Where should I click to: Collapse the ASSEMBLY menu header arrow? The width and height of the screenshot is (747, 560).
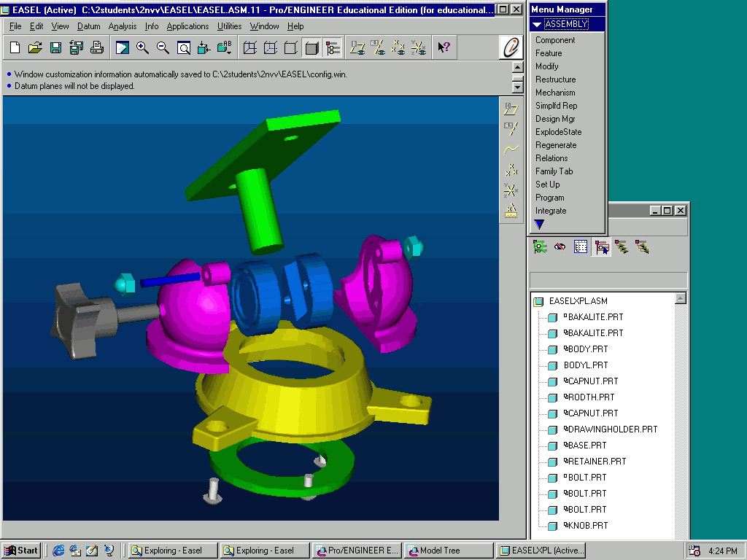pyautogui.click(x=537, y=24)
